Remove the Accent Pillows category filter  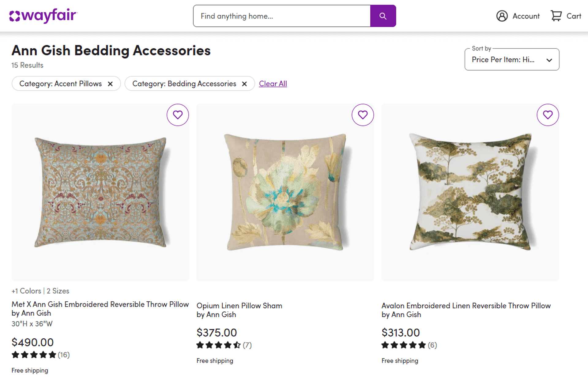pos(110,84)
